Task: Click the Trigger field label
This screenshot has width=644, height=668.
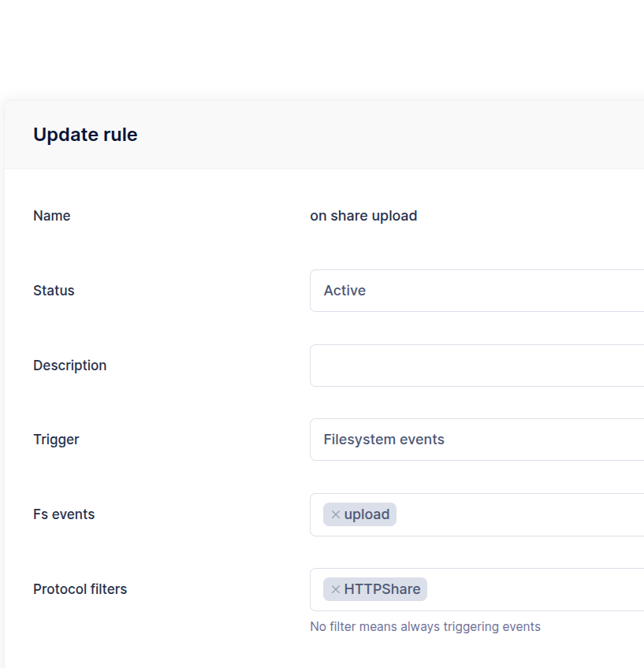Action: point(56,440)
